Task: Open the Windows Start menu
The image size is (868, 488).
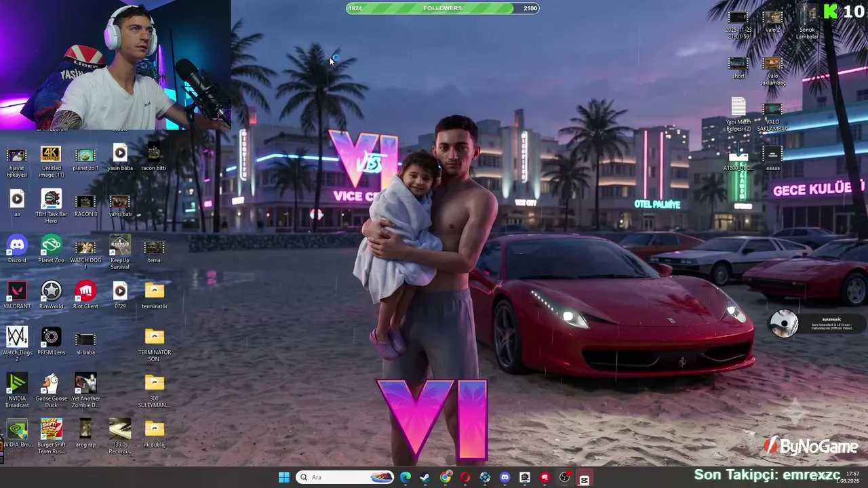Action: (284, 477)
